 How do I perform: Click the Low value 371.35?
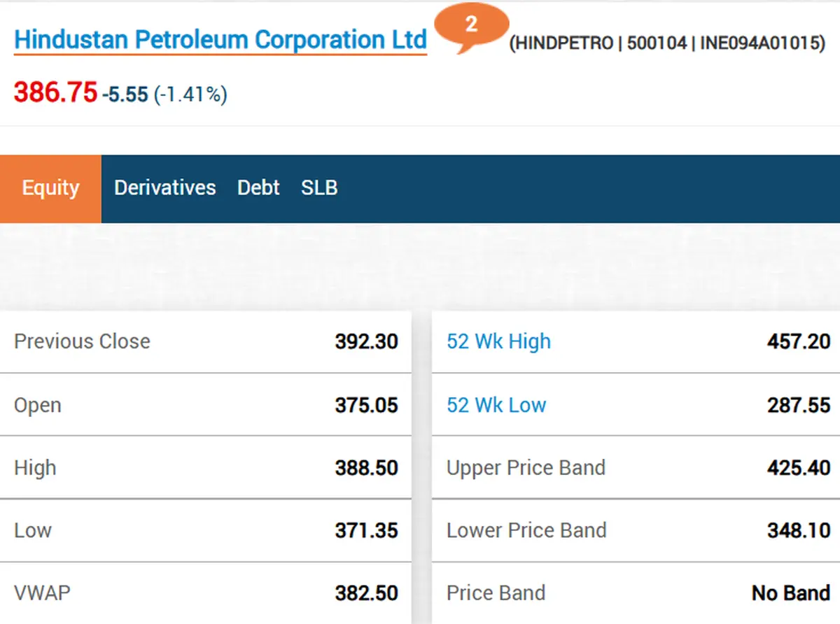pyautogui.click(x=366, y=530)
